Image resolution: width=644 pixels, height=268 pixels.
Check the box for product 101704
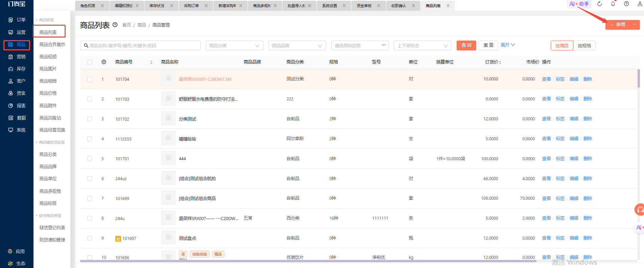point(90,79)
